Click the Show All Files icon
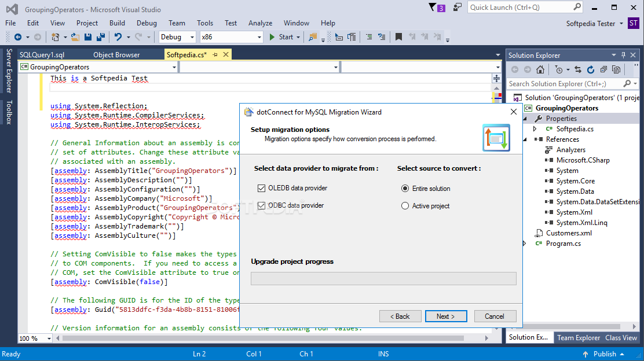The height and width of the screenshot is (361, 644). [616, 70]
